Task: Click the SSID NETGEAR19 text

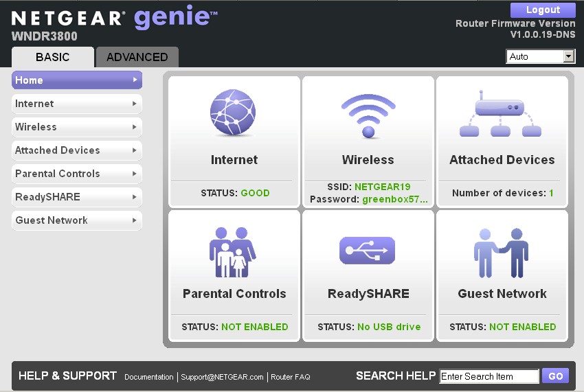Action: coord(369,187)
